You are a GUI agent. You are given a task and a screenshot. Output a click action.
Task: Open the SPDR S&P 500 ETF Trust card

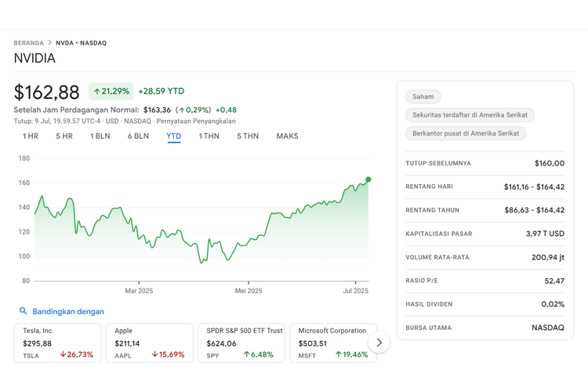[x=241, y=343]
